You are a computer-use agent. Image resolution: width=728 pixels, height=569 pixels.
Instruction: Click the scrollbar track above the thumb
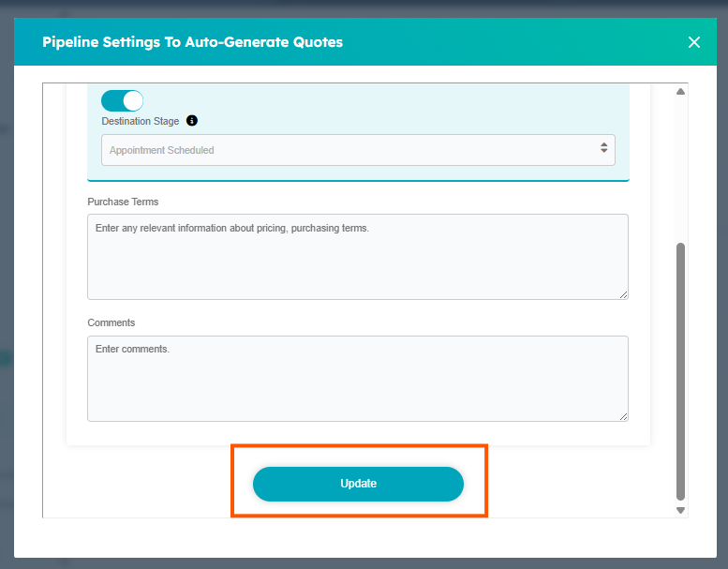point(681,169)
